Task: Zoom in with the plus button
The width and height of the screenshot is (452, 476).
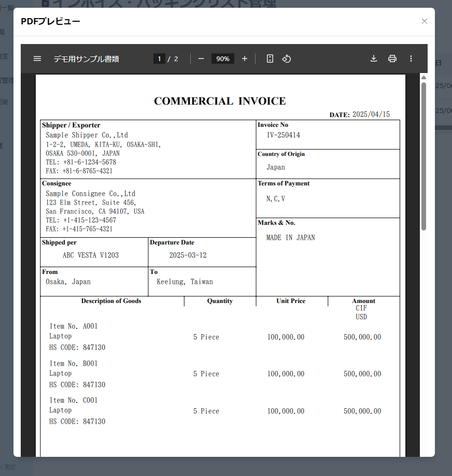Action: point(245,59)
